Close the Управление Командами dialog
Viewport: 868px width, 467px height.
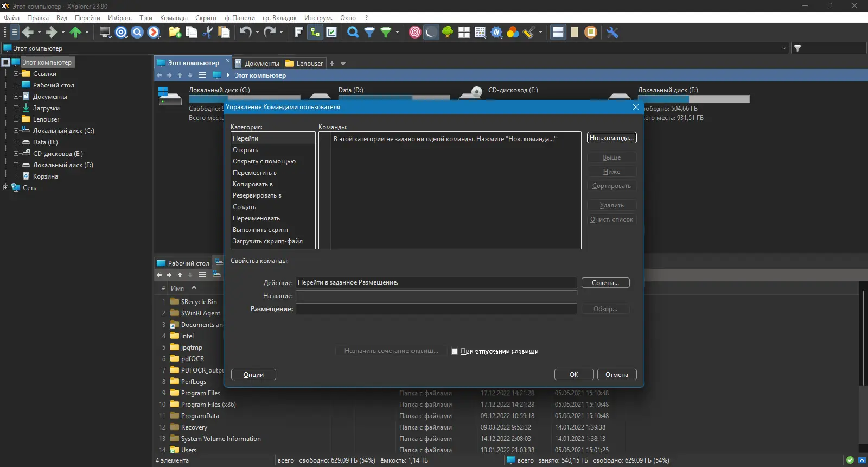636,107
